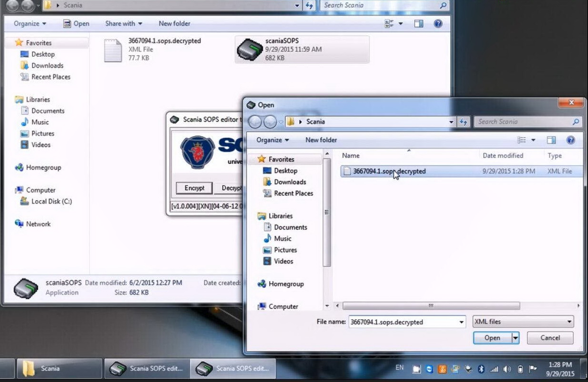Switch to the first Scania SOPS editor taskbar button
Image resolution: width=588 pixels, height=382 pixels.
tap(147, 369)
